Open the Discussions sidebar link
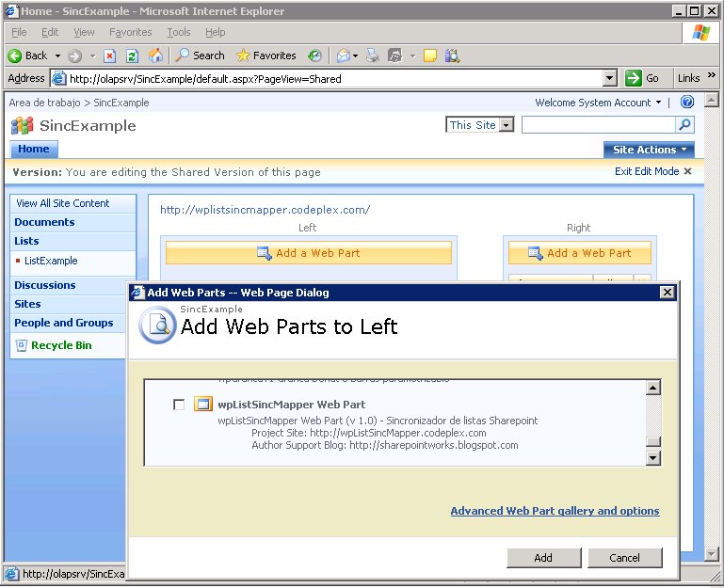The width and height of the screenshot is (724, 588). (45, 285)
